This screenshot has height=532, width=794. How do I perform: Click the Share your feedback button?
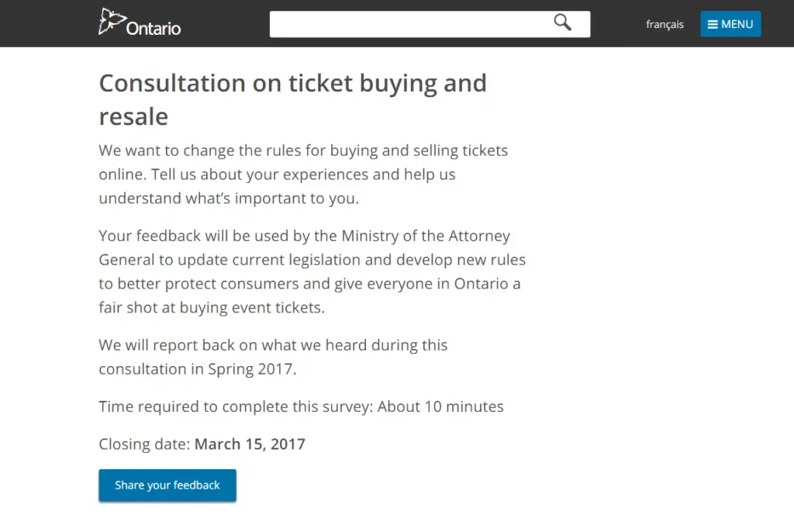(x=167, y=485)
